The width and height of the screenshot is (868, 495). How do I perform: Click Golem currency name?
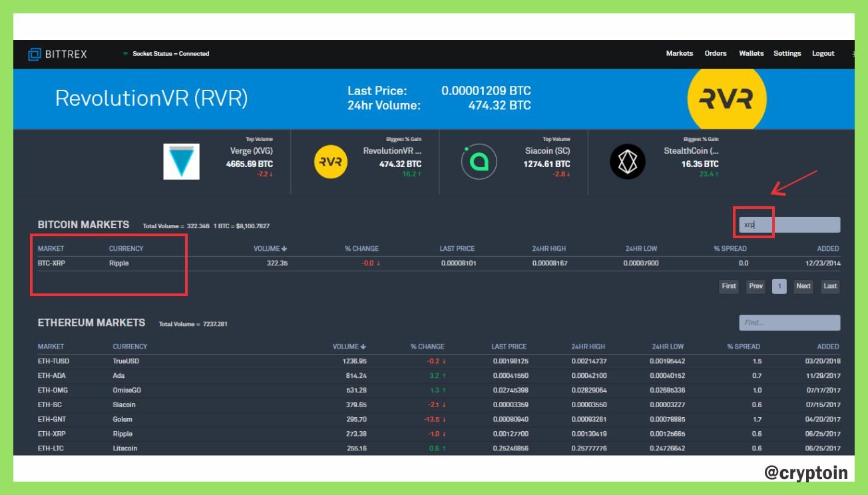(x=122, y=420)
